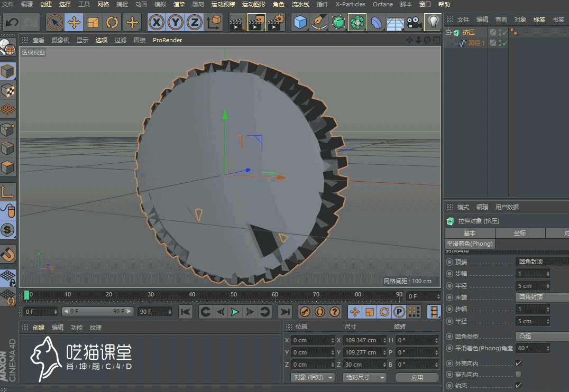Screen dimensions: 569x392
Task: Toggle 路径 1 enable checkmark
Action: 505,43
